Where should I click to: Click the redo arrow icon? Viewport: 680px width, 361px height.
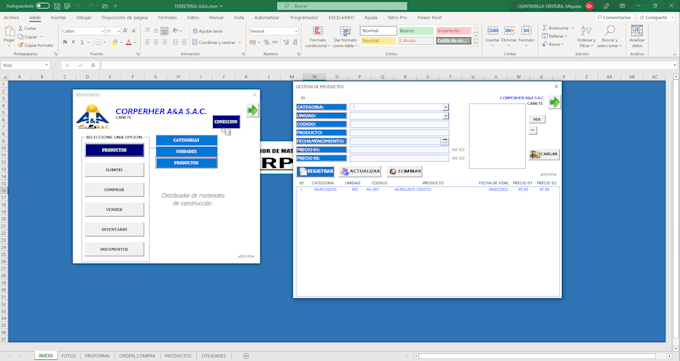point(91,6)
